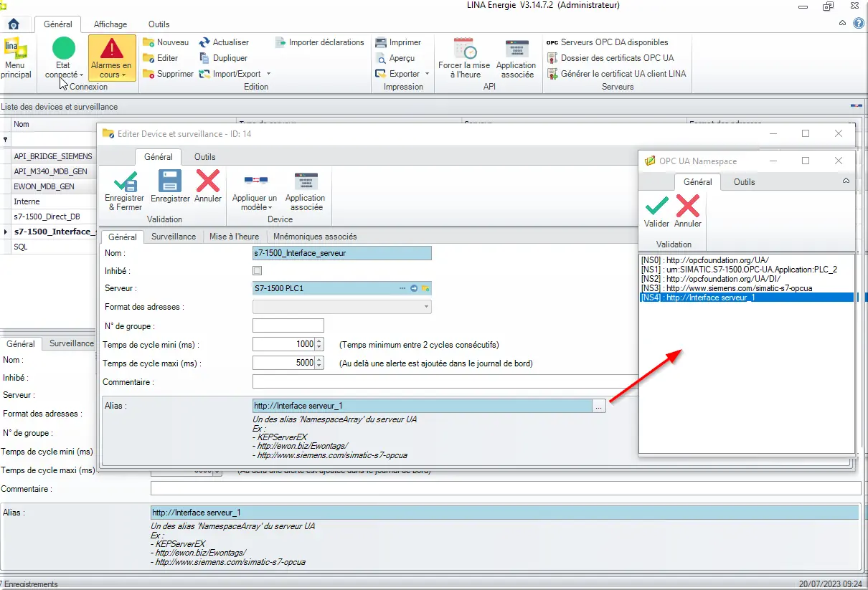Open the Mnémoniques associés tab
Screen dimensions: 868x590
pyautogui.click(x=314, y=237)
